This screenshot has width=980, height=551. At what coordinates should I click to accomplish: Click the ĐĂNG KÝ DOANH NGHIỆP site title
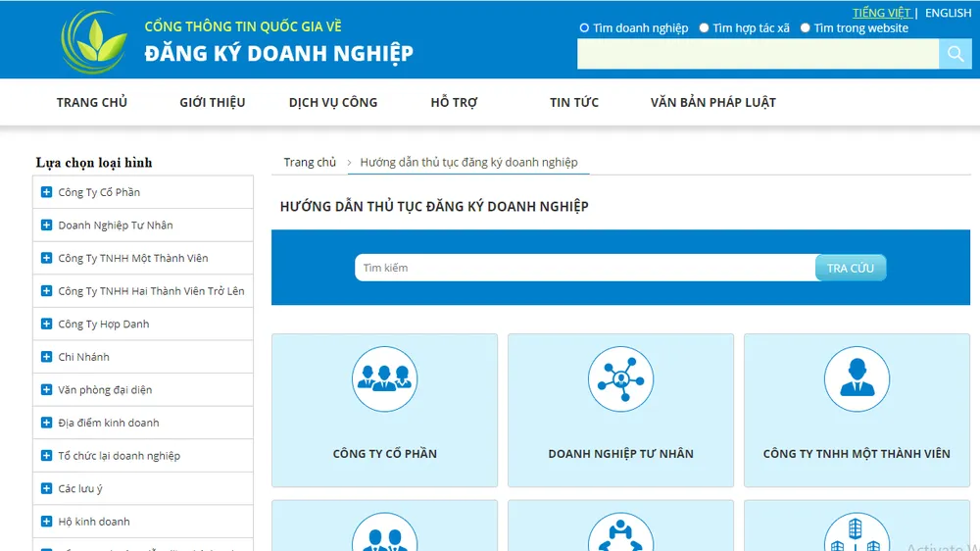tap(278, 53)
